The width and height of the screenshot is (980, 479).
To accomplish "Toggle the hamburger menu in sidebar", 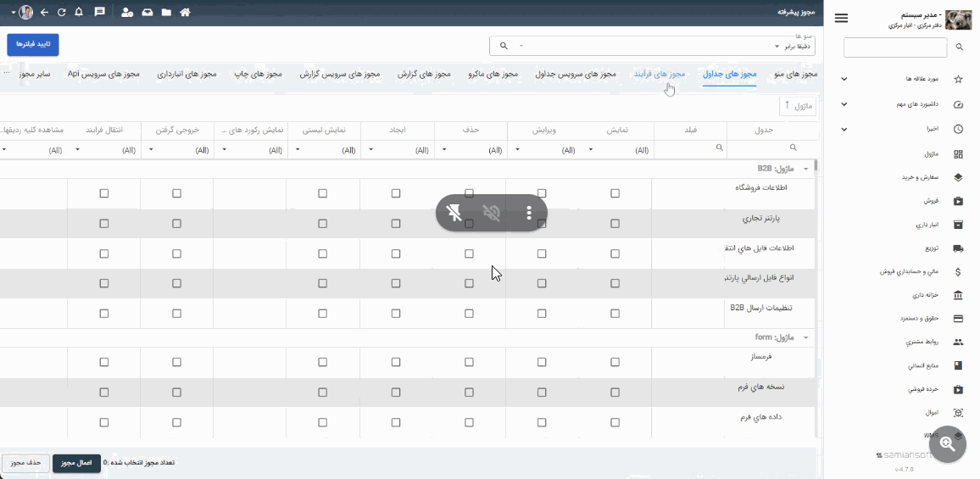I will tap(841, 19).
